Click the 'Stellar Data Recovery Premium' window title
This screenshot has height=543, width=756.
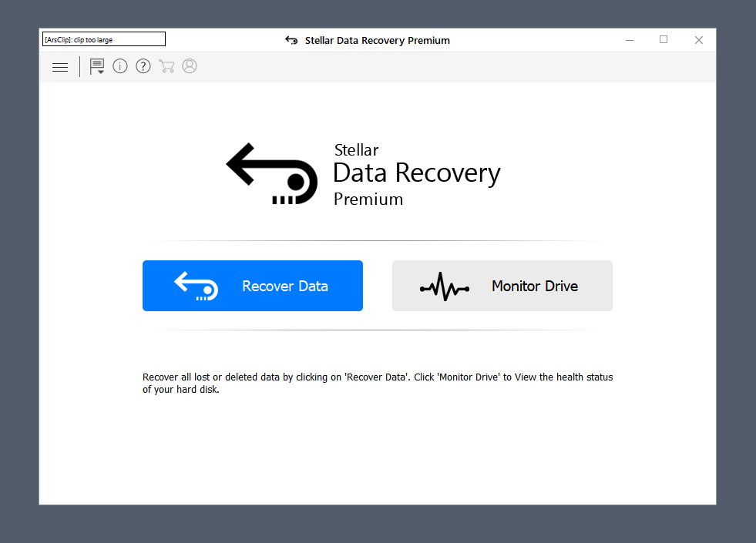[x=378, y=41]
